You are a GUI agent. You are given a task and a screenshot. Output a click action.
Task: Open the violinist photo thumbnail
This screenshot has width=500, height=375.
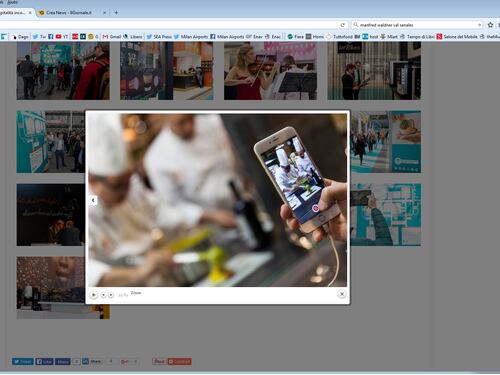270,71
